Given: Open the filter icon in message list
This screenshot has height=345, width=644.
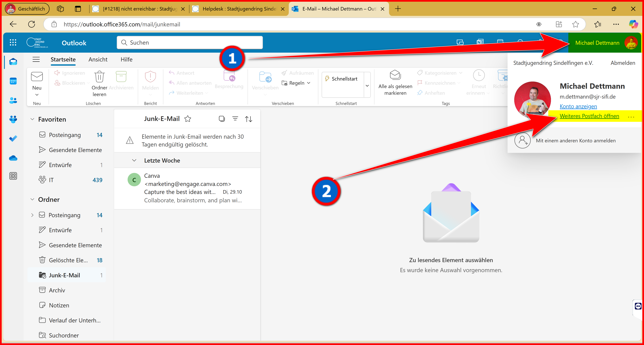Looking at the screenshot, I should pyautogui.click(x=235, y=119).
